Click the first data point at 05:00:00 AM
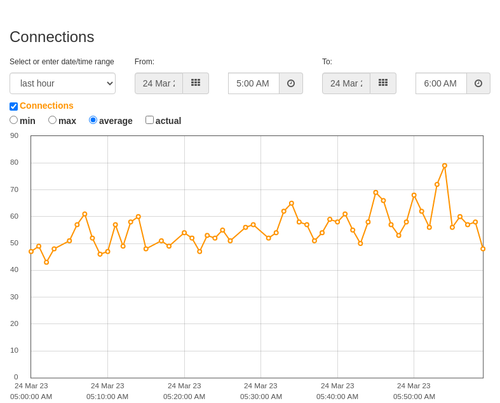This screenshot has height=403, width=500. point(31,252)
